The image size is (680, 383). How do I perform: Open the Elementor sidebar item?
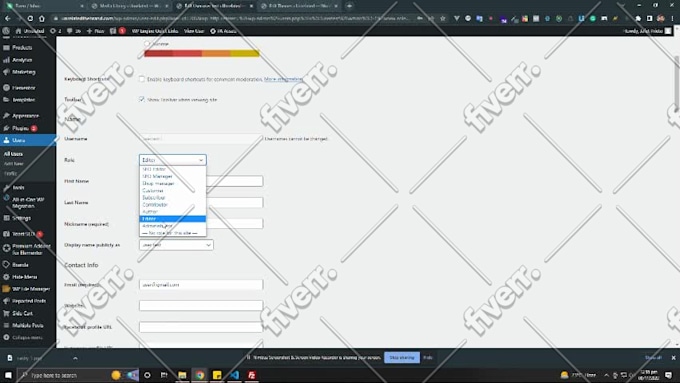pos(23,88)
